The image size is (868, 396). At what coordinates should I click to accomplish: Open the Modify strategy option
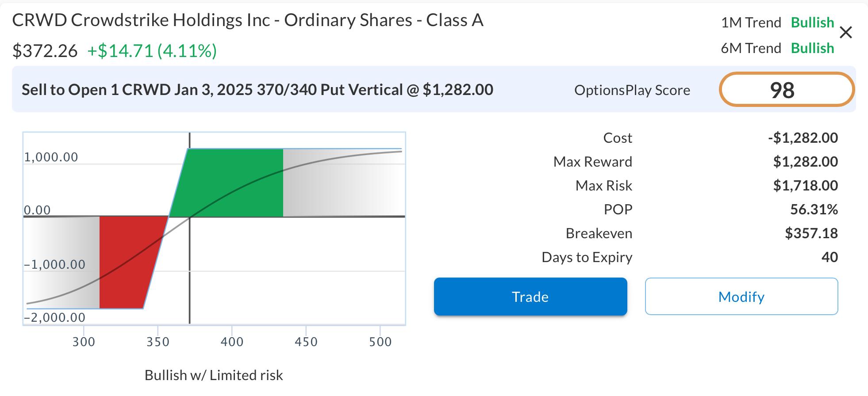click(741, 297)
